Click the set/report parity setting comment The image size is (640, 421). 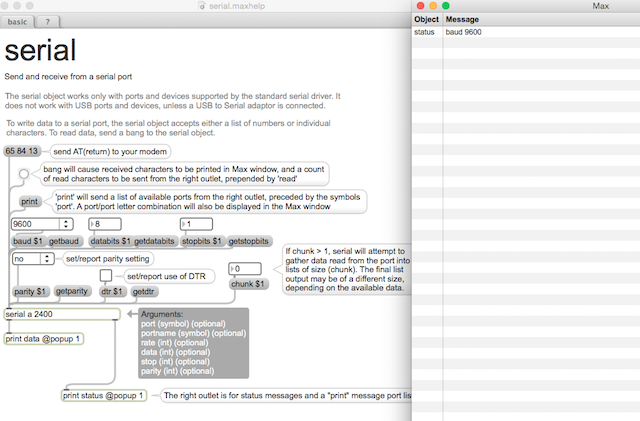[x=108, y=259]
